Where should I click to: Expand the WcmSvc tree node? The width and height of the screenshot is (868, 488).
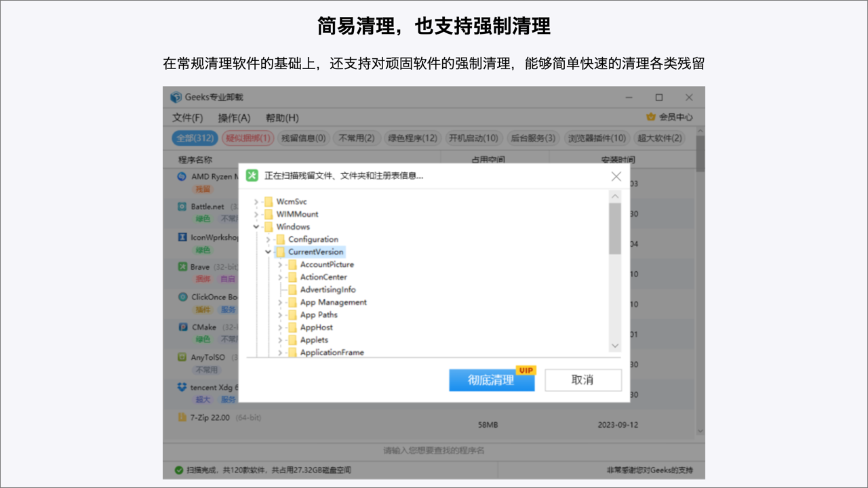(256, 202)
